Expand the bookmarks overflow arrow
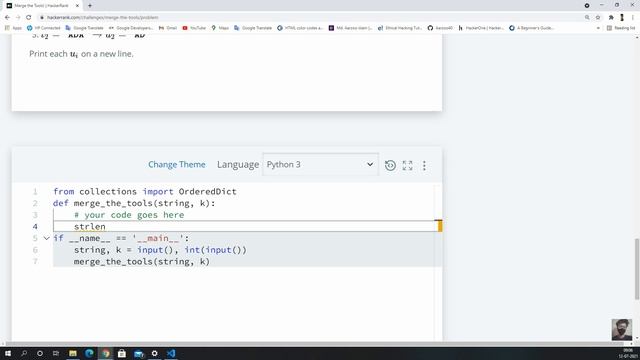 coord(598,28)
